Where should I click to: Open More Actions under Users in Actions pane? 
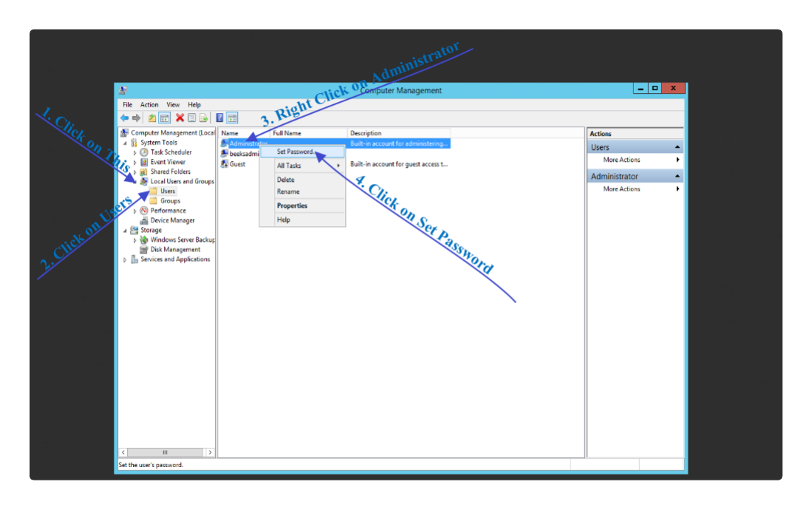click(x=635, y=160)
